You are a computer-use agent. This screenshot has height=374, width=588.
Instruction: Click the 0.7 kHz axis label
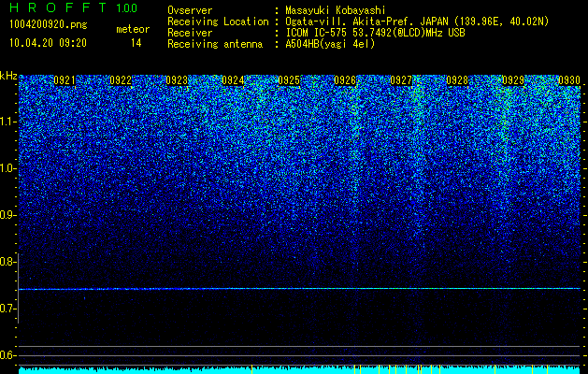[8, 309]
